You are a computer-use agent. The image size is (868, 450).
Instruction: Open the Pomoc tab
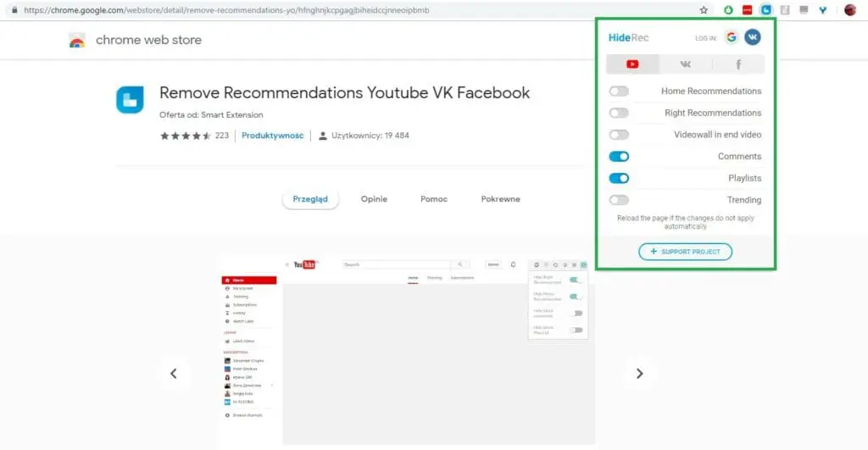coord(434,199)
